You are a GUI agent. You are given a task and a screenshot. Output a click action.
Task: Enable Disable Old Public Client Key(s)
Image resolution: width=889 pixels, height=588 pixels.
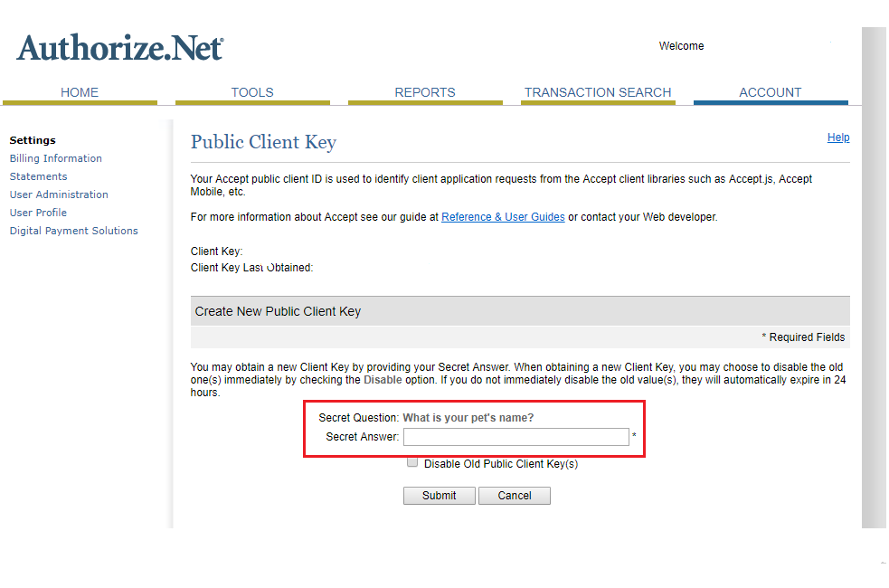tap(412, 461)
